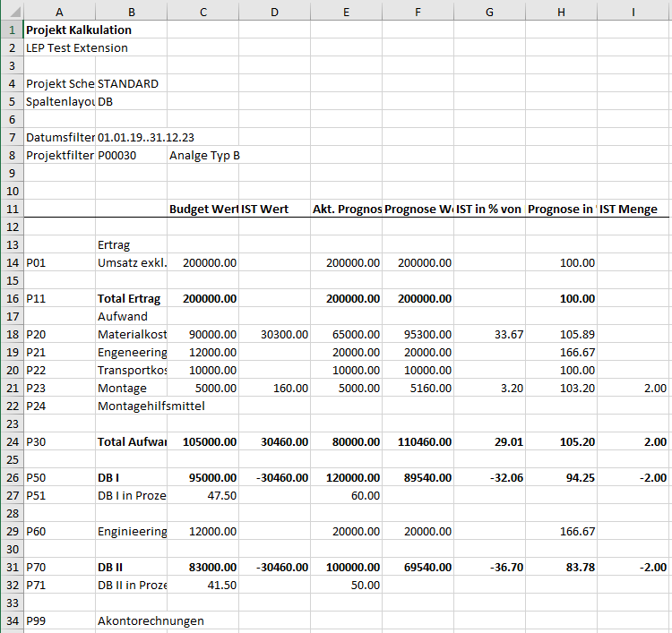Select the IST Menge heading cell
Image resolution: width=672 pixels, height=633 pixels.
[x=633, y=209]
